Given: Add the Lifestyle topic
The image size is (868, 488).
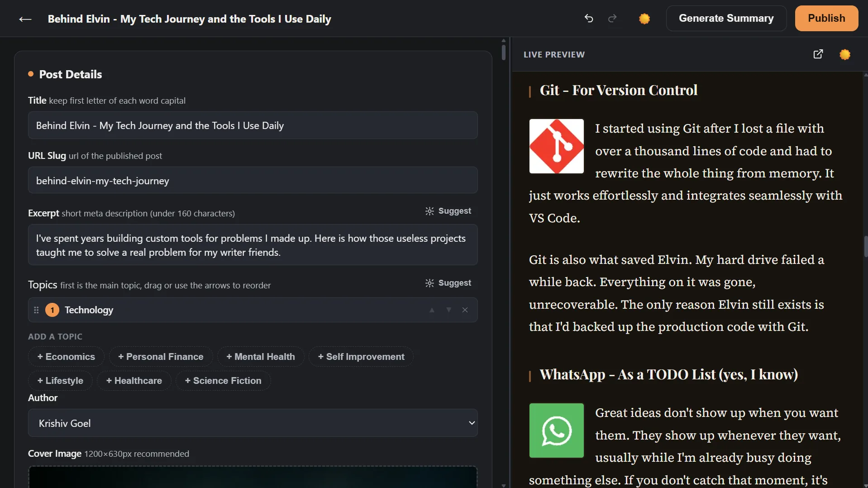Looking at the screenshot, I should pyautogui.click(x=60, y=381).
